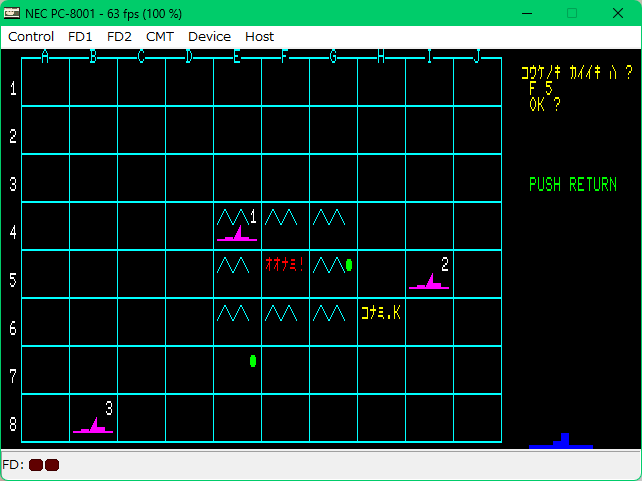Click the magenta ship numbered 1
Image resolution: width=642 pixels, height=481 pixels.
[237, 233]
